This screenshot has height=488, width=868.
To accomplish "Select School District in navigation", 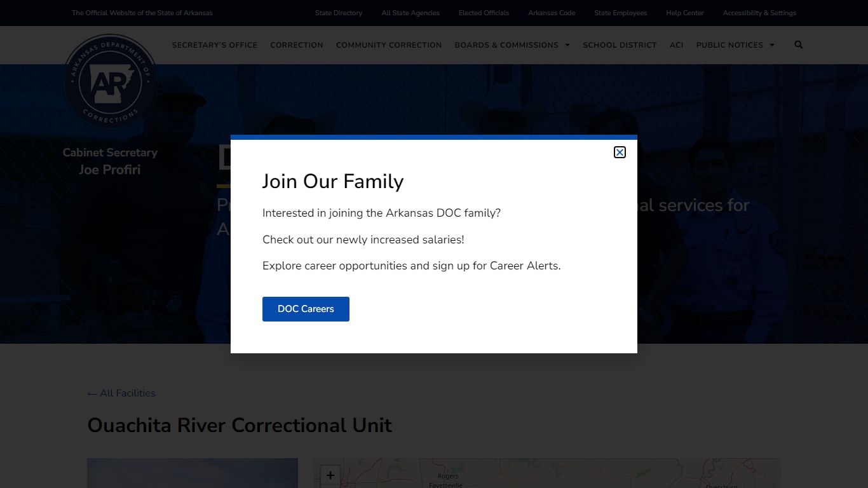I will (x=620, y=45).
